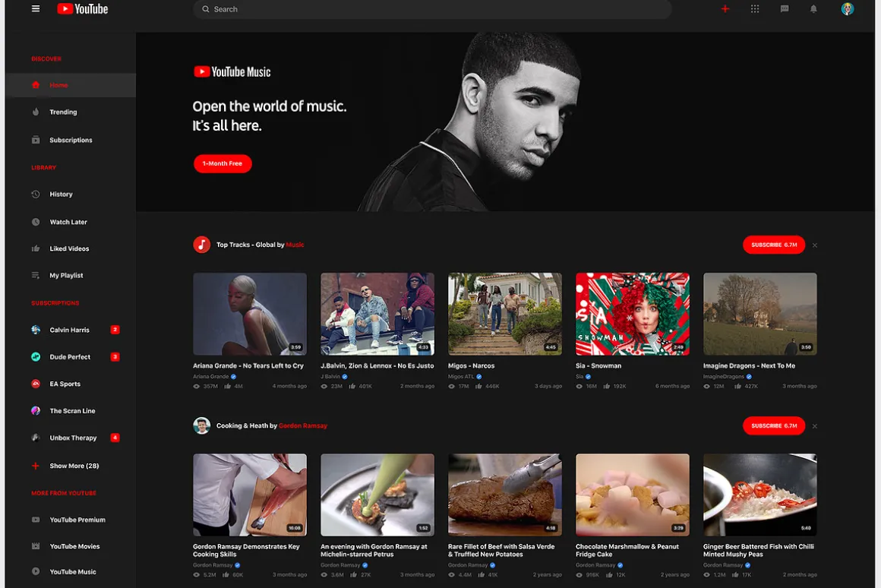
Task: Open the hamburger menu icon
Action: pyautogui.click(x=36, y=9)
